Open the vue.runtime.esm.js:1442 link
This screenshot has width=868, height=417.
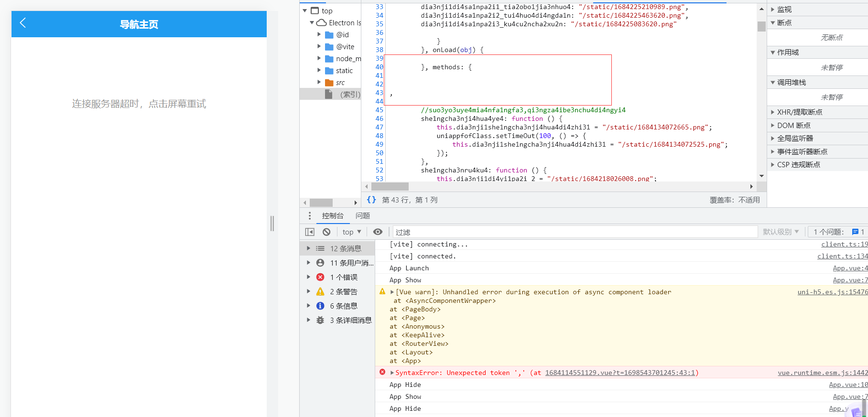[x=823, y=373]
